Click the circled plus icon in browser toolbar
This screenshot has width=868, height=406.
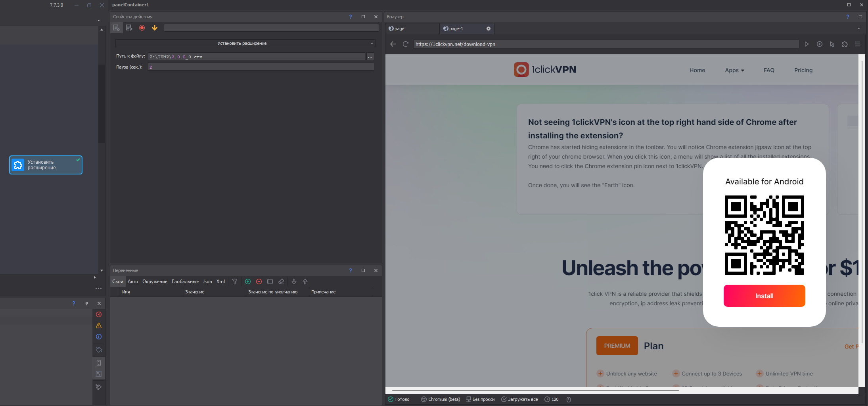tap(820, 44)
